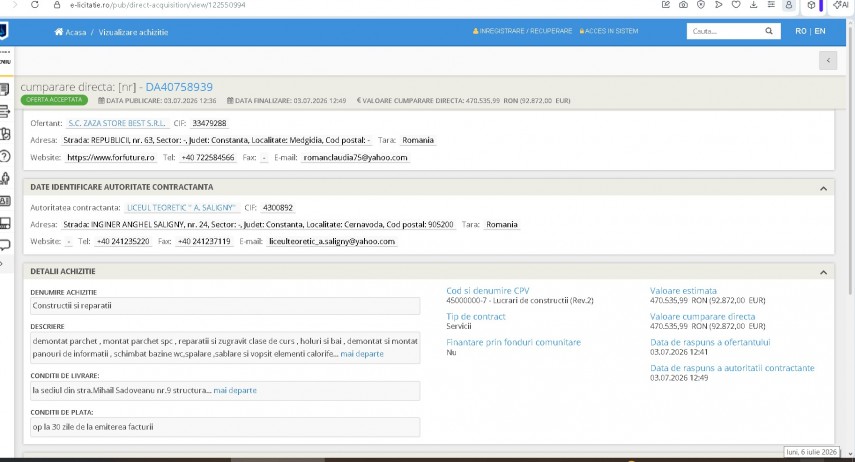Click the gray collapse arrow button top right

pyautogui.click(x=828, y=61)
